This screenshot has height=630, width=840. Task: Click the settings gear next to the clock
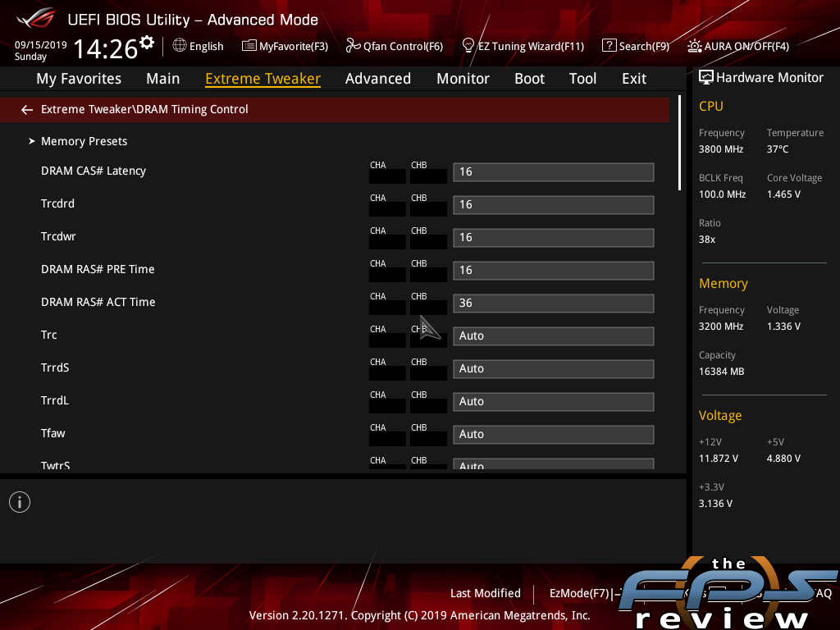[147, 43]
